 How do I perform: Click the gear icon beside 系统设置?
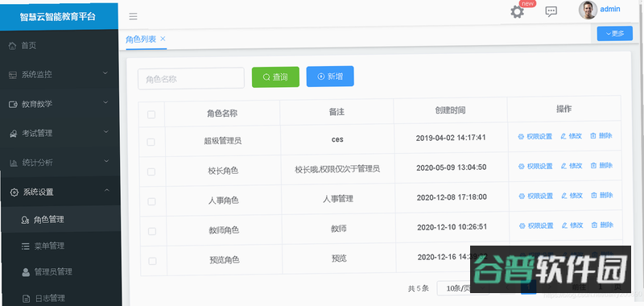(x=14, y=192)
